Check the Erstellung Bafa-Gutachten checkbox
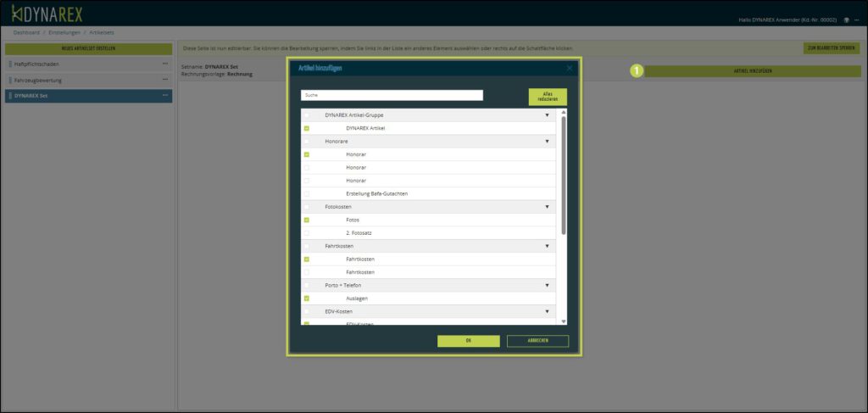The width and height of the screenshot is (868, 413). pos(307,193)
